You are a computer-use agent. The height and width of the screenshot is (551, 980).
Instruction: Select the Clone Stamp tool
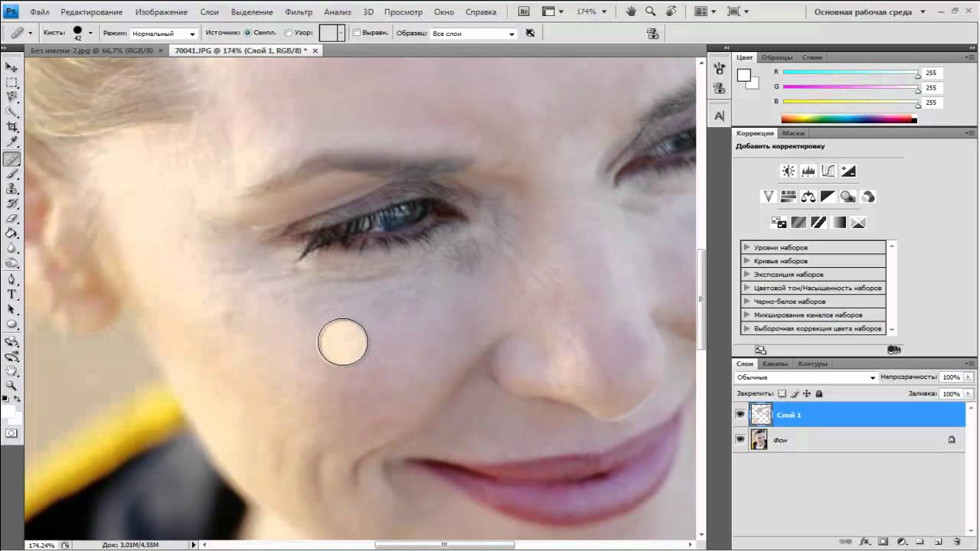coord(12,189)
